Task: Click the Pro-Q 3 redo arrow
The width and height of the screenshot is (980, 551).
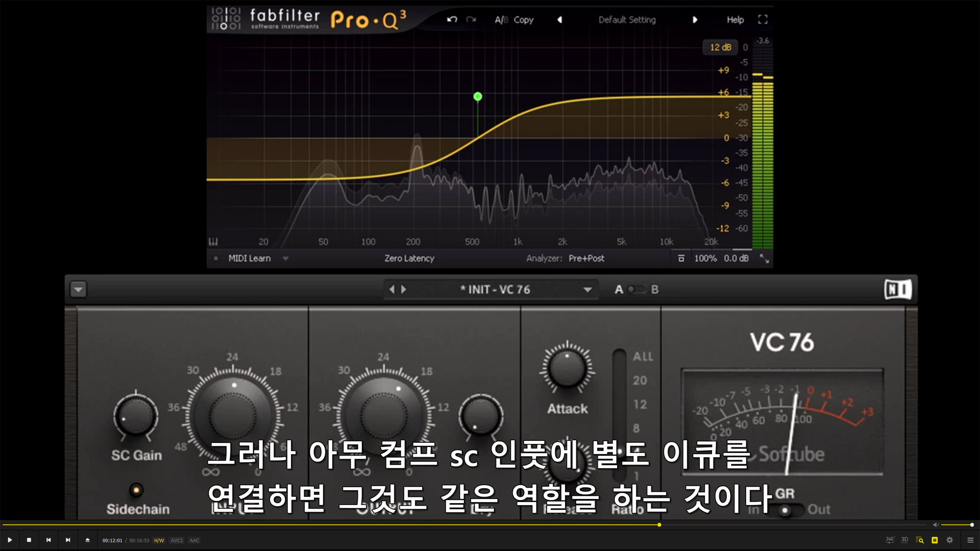Action: pyautogui.click(x=471, y=19)
